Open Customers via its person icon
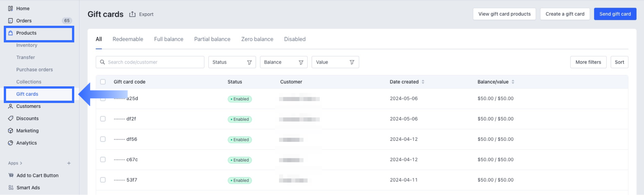The image size is (644, 195). tap(11, 106)
